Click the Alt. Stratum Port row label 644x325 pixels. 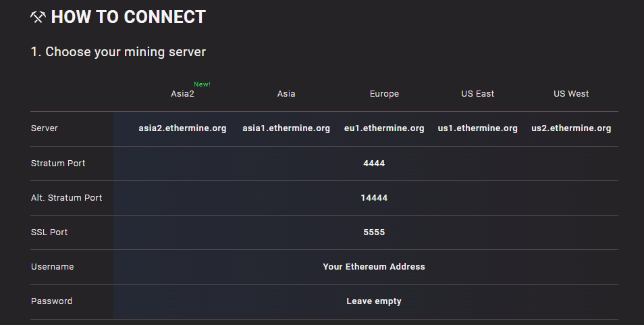(67, 197)
